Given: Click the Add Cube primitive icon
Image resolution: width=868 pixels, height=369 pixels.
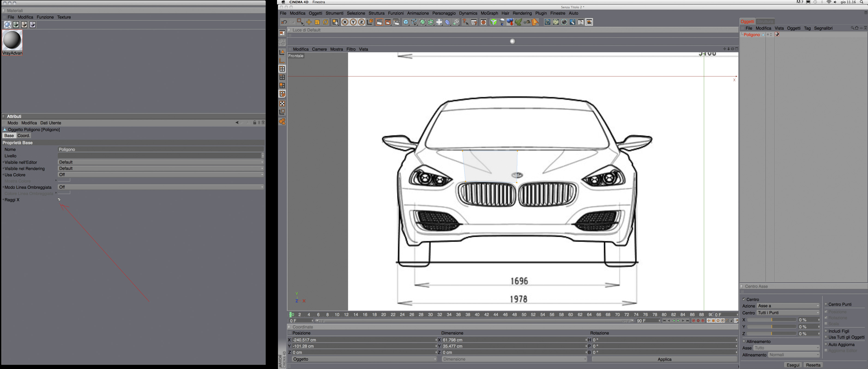Looking at the screenshot, I should coord(406,22).
